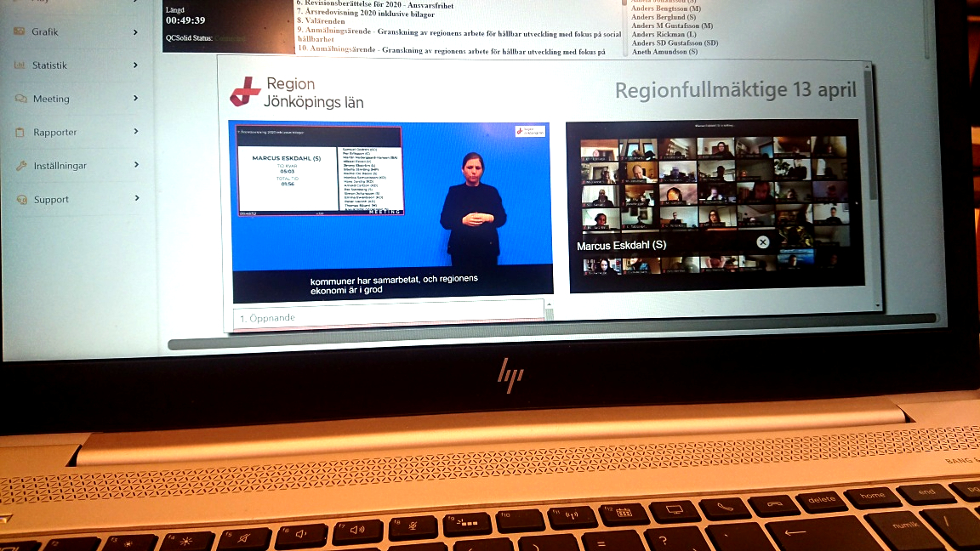The image size is (980, 551).
Task: Click the Grafik sidebar icon
Action: pos(20,31)
